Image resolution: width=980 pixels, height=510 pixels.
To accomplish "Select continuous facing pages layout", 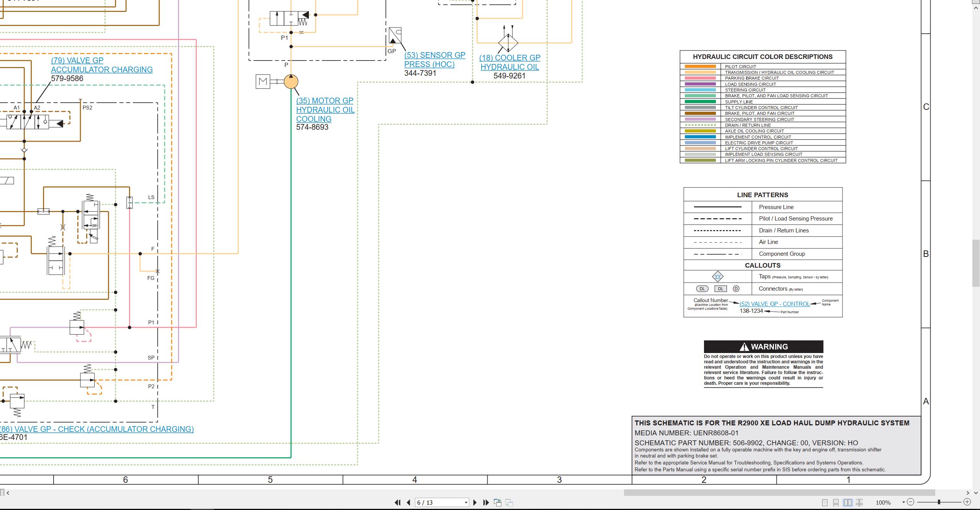I will (859, 502).
